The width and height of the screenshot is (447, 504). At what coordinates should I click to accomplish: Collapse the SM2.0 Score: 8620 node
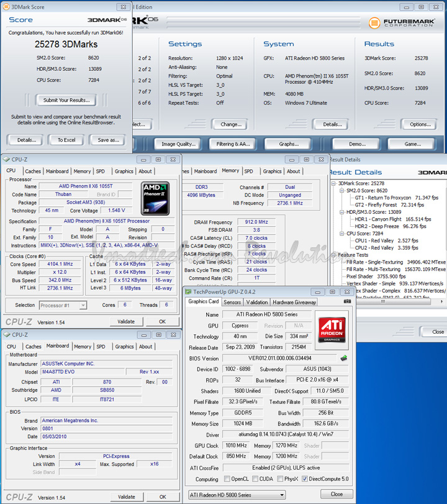coord(341,191)
